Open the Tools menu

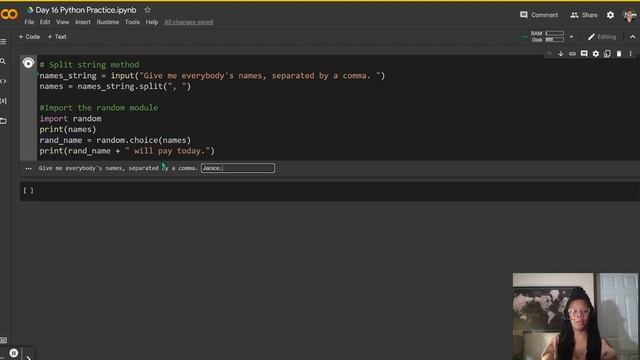[132, 22]
